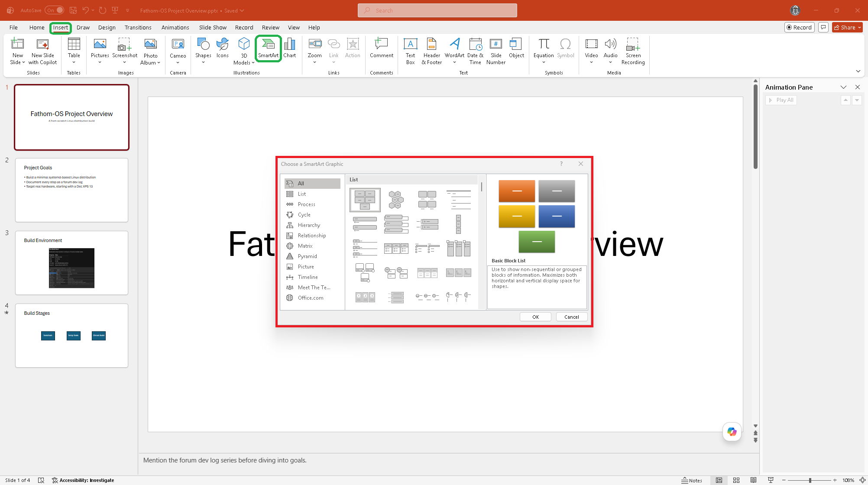Expand the Video dropdown

pos(591,62)
